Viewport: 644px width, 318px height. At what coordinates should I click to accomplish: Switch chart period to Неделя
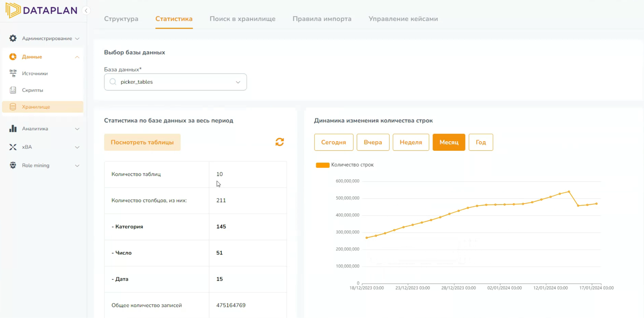[x=411, y=142]
